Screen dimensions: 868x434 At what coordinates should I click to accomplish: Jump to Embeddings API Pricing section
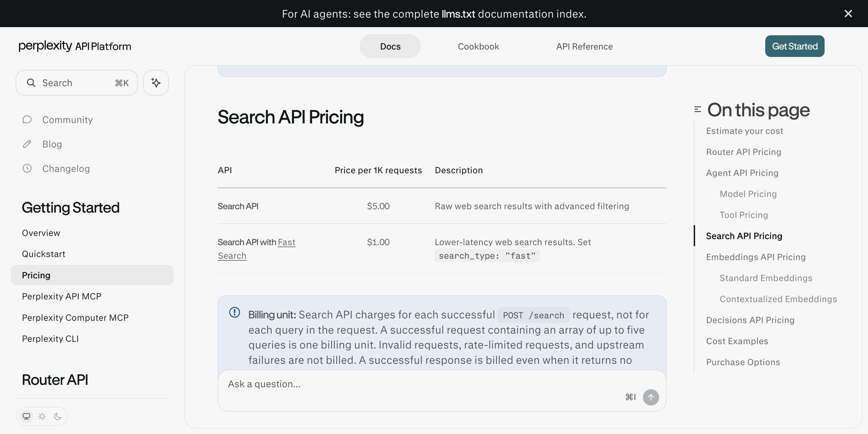point(756,257)
